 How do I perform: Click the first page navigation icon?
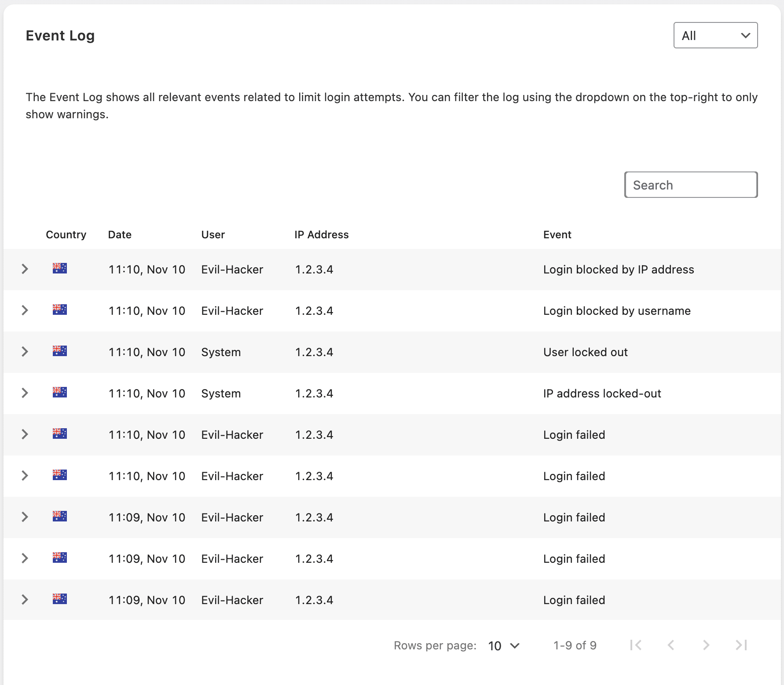coord(635,645)
